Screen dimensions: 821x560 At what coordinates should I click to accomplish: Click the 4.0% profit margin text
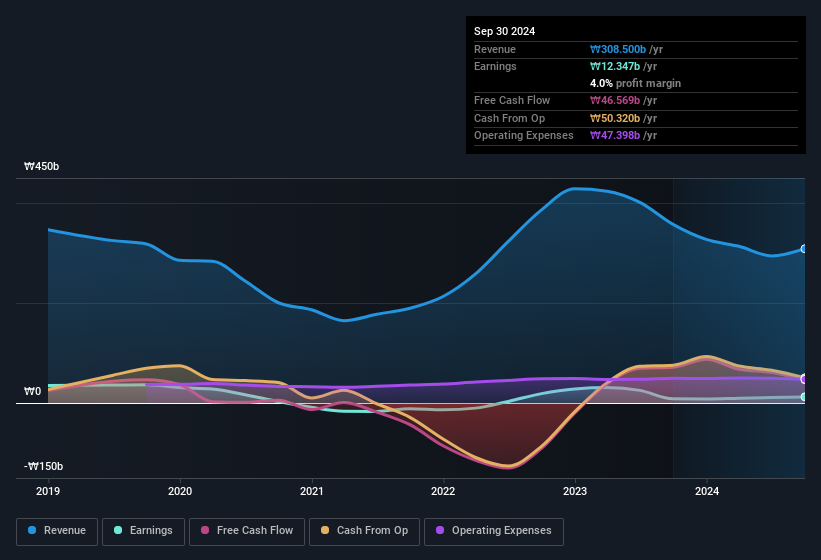(635, 83)
